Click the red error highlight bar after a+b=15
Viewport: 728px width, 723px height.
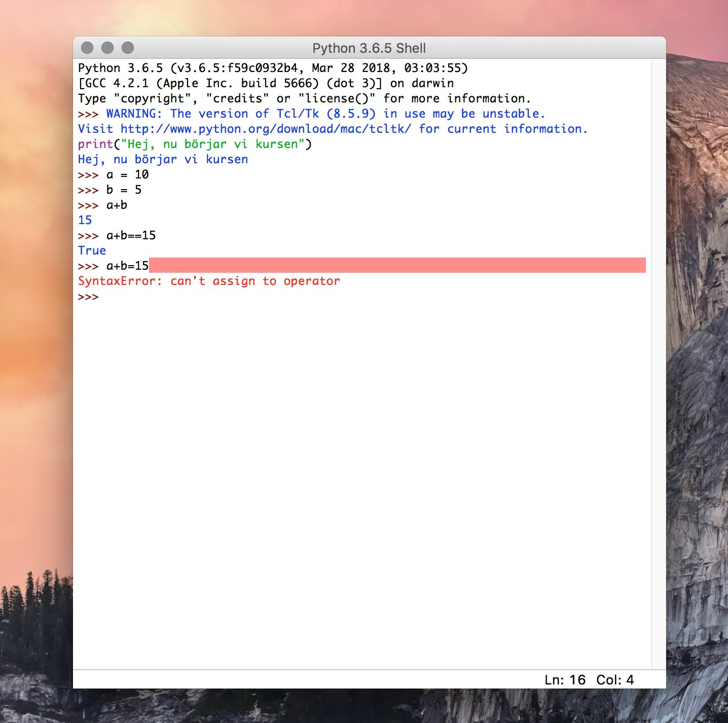397,265
